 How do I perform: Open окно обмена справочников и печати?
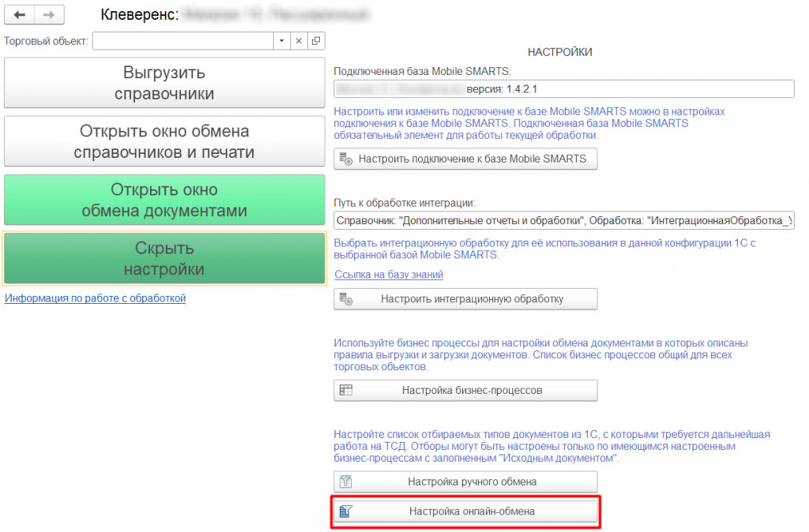pos(164,141)
